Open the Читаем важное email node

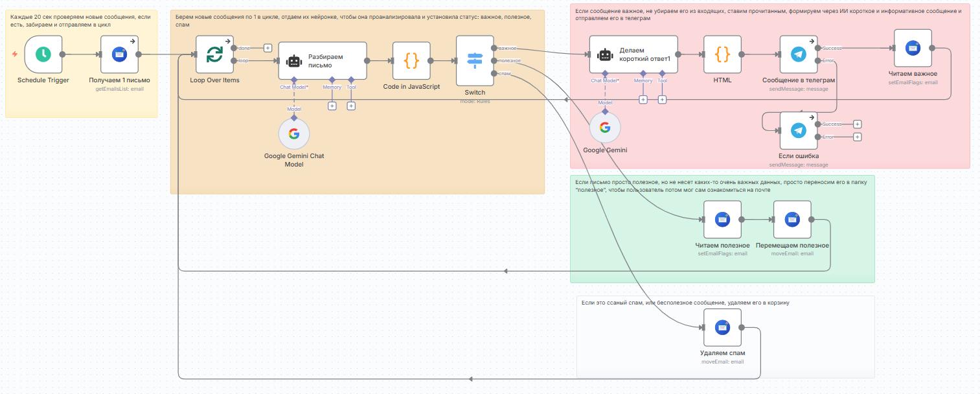[912, 48]
